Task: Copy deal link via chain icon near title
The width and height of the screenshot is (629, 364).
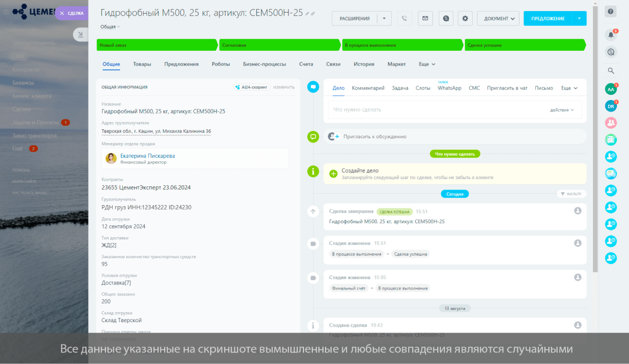Action: [313, 14]
